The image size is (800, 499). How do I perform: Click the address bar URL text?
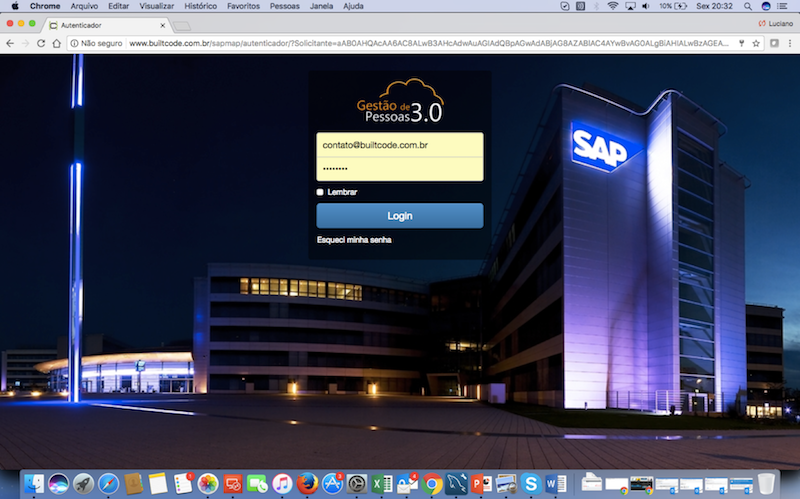click(x=429, y=43)
